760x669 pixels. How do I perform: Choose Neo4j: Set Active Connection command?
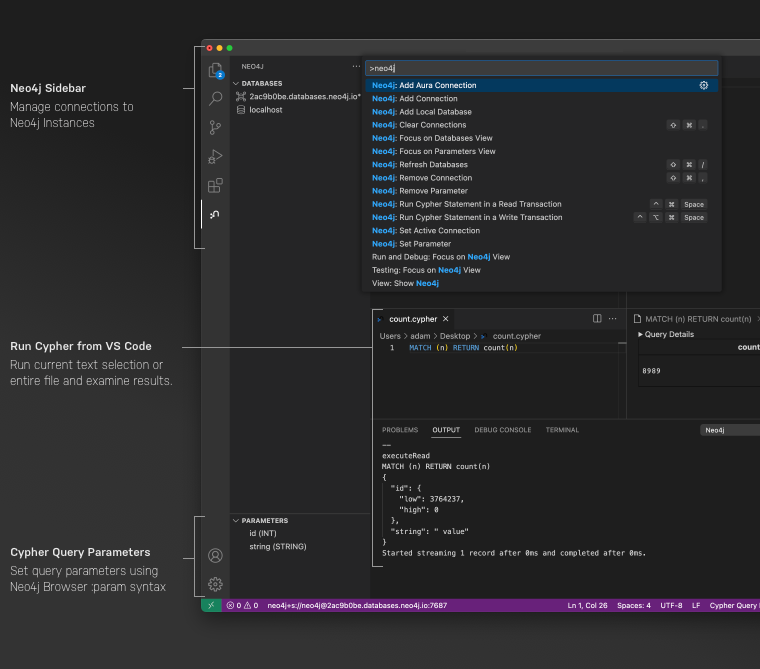coord(541,231)
